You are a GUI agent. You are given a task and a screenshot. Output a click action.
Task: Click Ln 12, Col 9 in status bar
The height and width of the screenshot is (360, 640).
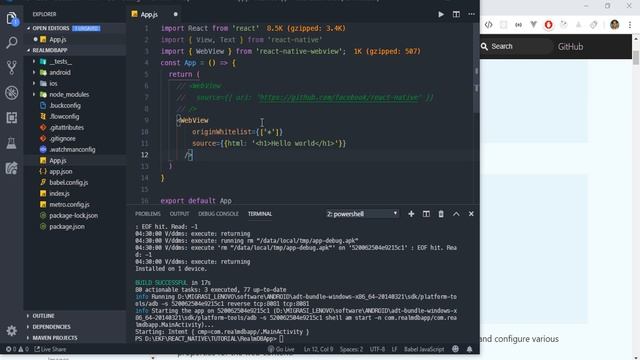318,349
